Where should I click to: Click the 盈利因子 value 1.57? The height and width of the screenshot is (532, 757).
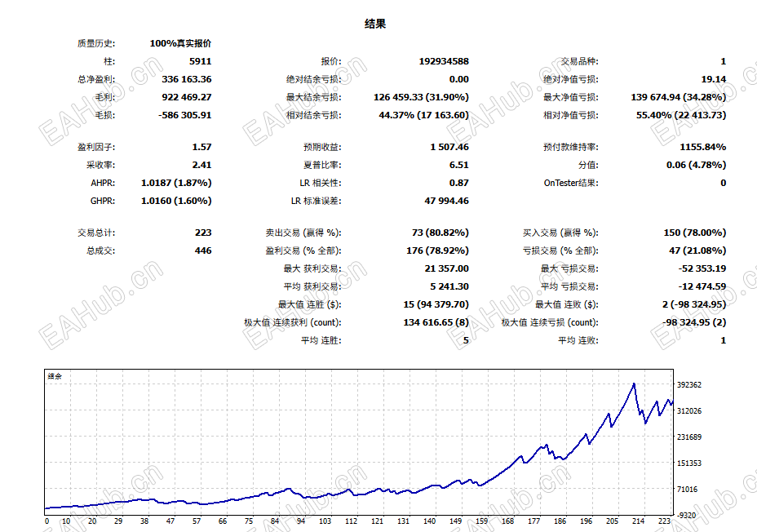[201, 147]
